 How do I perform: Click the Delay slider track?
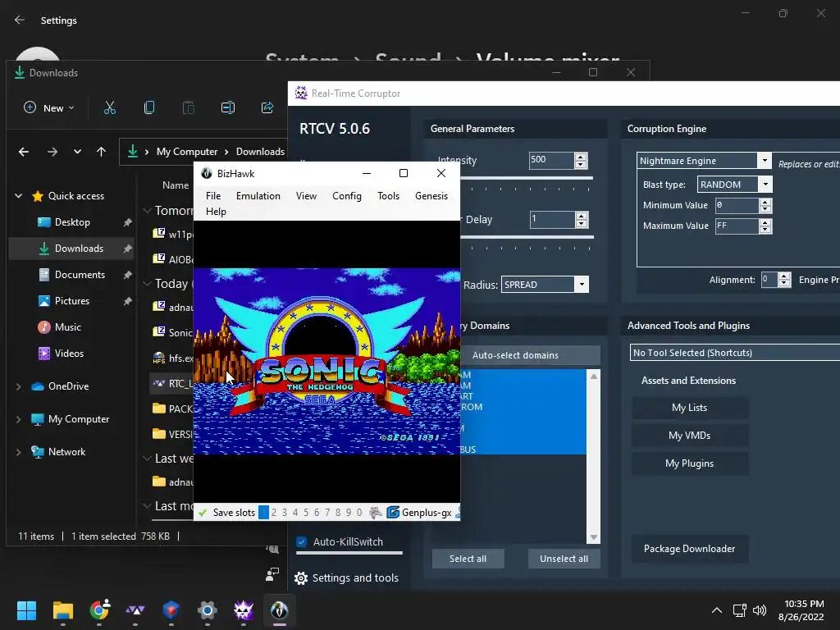527,237
